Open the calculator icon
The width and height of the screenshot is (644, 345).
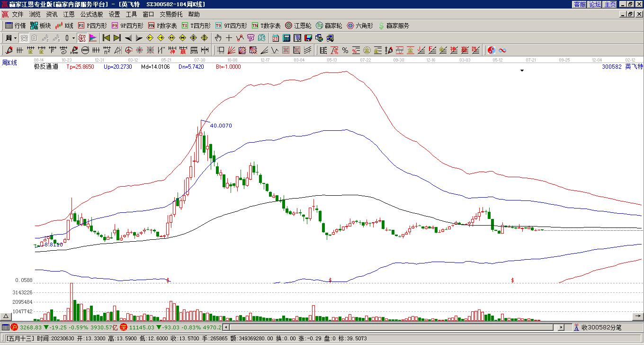click(286, 38)
